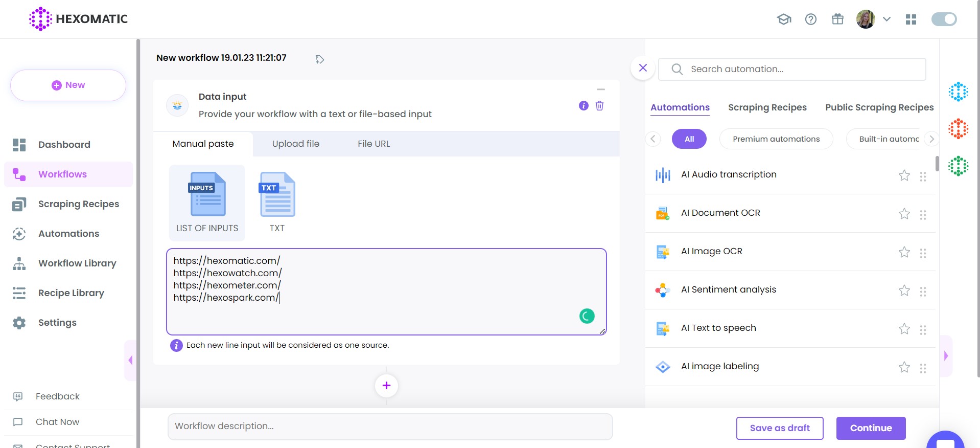Star the AI Sentiment analysis automation
This screenshot has height=448, width=980.
point(904,290)
